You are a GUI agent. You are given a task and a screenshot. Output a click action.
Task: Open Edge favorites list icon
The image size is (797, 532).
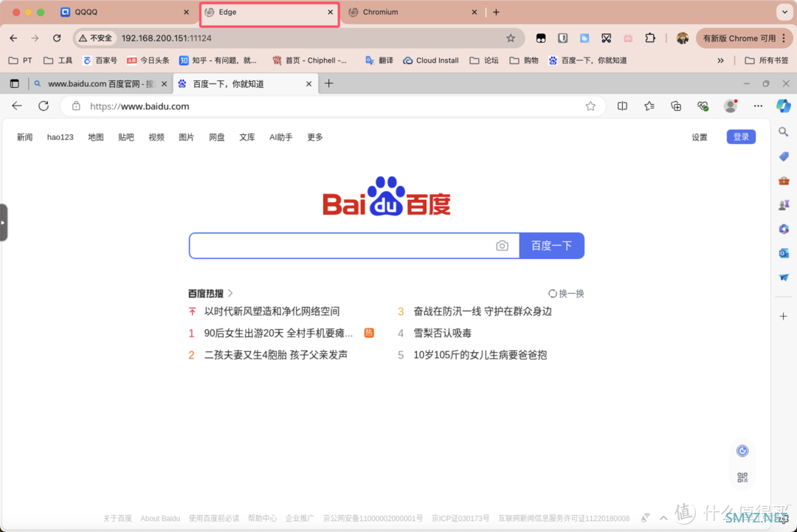point(649,106)
